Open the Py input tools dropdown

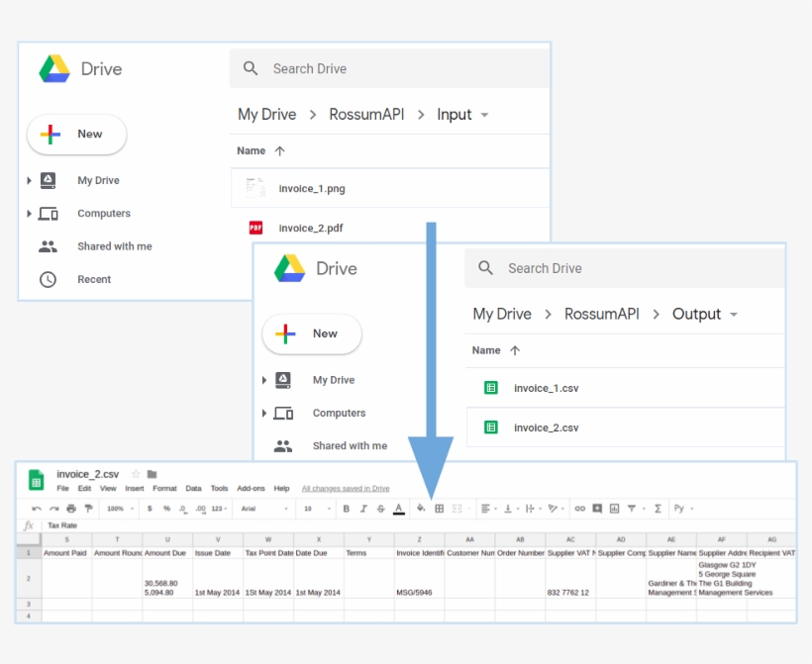tap(683, 509)
